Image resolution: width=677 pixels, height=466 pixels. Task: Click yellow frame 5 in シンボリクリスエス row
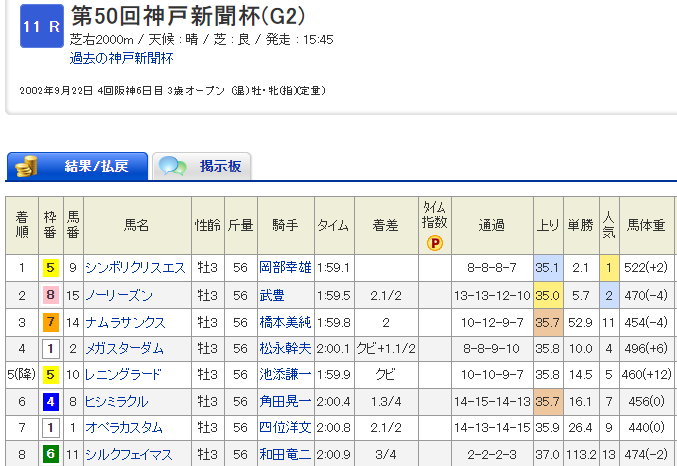point(51,268)
